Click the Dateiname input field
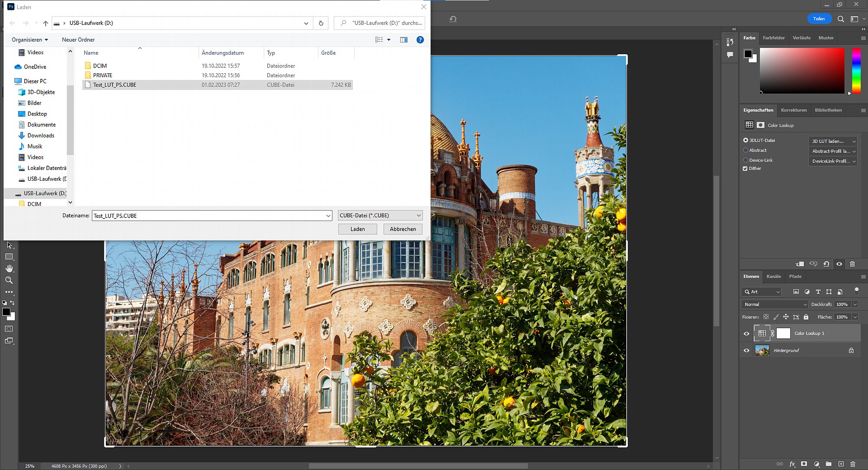This screenshot has width=868, height=470. (x=212, y=215)
